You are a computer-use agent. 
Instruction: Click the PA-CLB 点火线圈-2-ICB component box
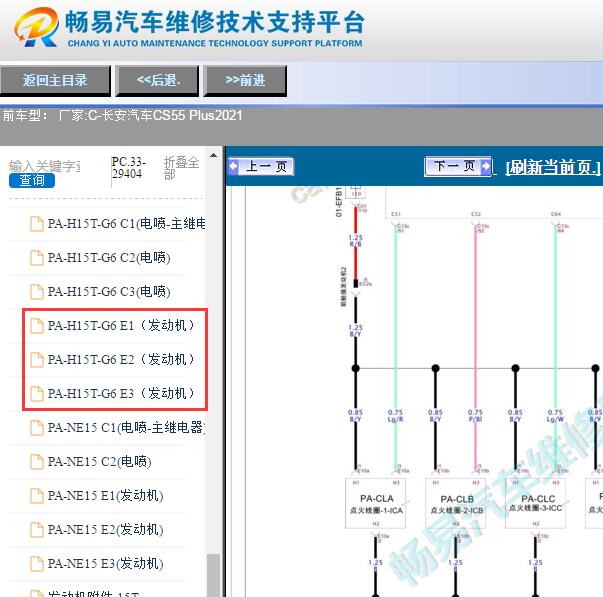coord(456,504)
